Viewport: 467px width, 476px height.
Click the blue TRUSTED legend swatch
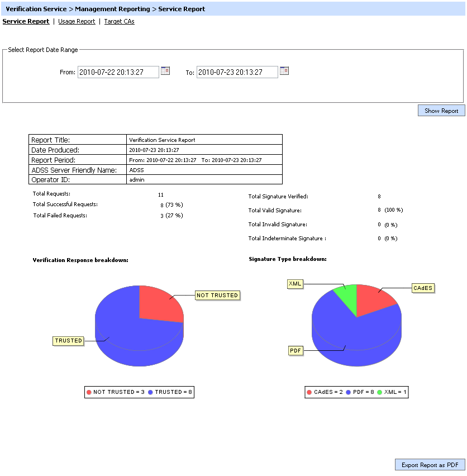(x=151, y=392)
